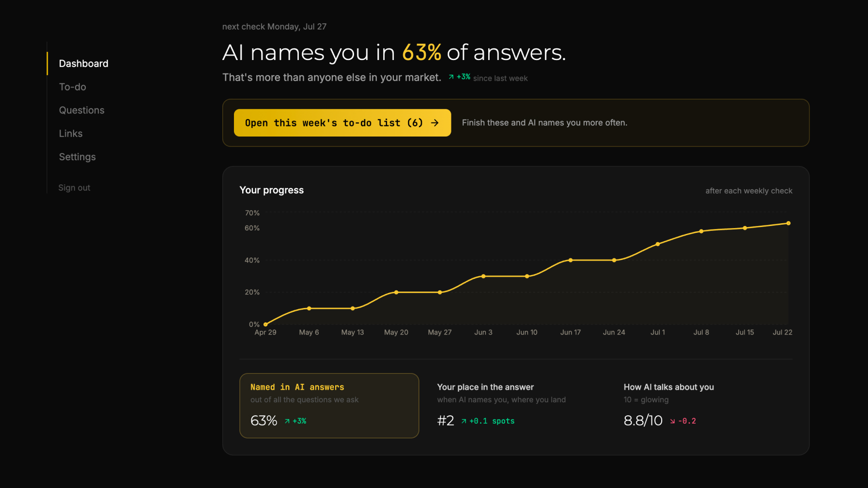Click 'Finish these and AI names you more often' text
The image size is (868, 488).
point(544,123)
